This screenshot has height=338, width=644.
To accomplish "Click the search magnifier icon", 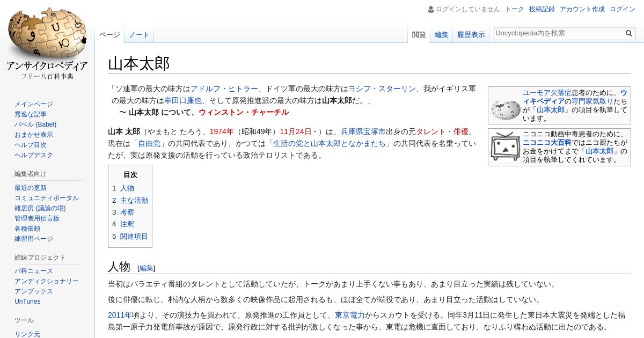I will (629, 33).
